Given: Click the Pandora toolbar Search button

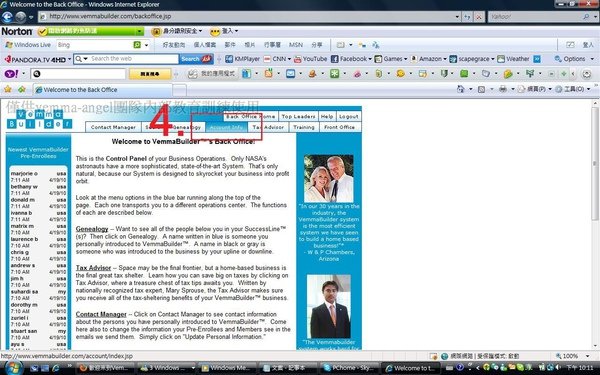Looking at the screenshot, I should (196, 59).
